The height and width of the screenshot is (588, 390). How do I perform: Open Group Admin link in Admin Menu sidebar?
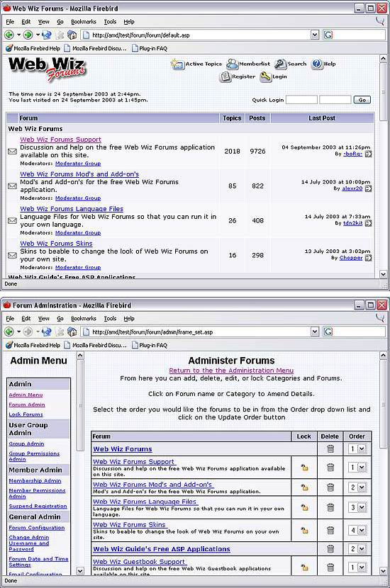pos(26,443)
